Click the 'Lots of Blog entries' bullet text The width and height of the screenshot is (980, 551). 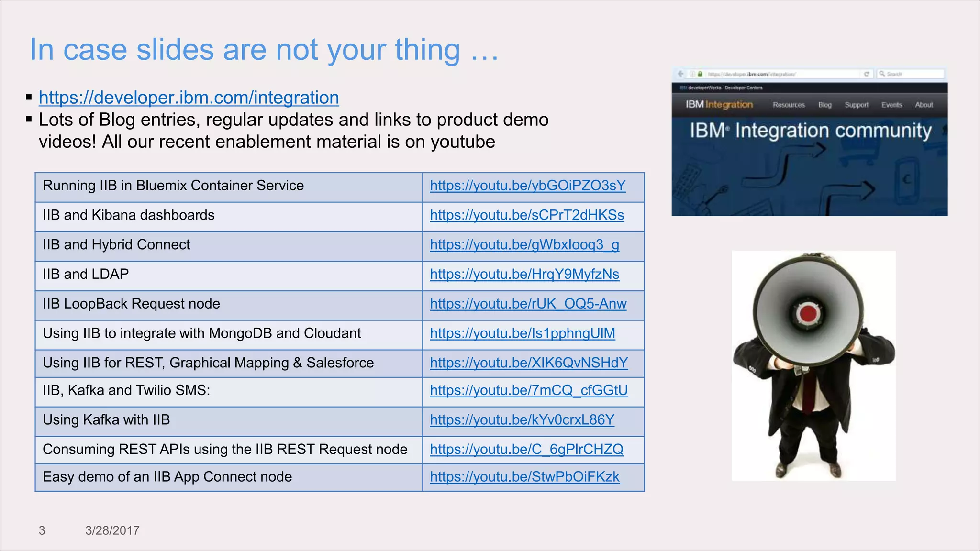click(x=293, y=131)
